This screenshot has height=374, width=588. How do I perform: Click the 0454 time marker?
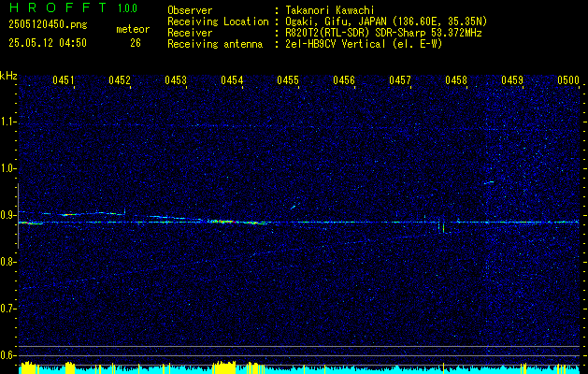click(232, 79)
